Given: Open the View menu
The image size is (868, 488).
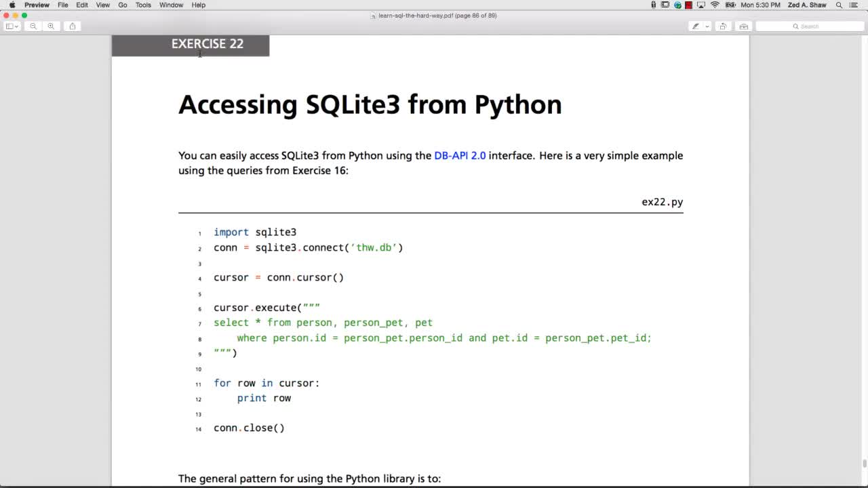Looking at the screenshot, I should click(x=102, y=5).
